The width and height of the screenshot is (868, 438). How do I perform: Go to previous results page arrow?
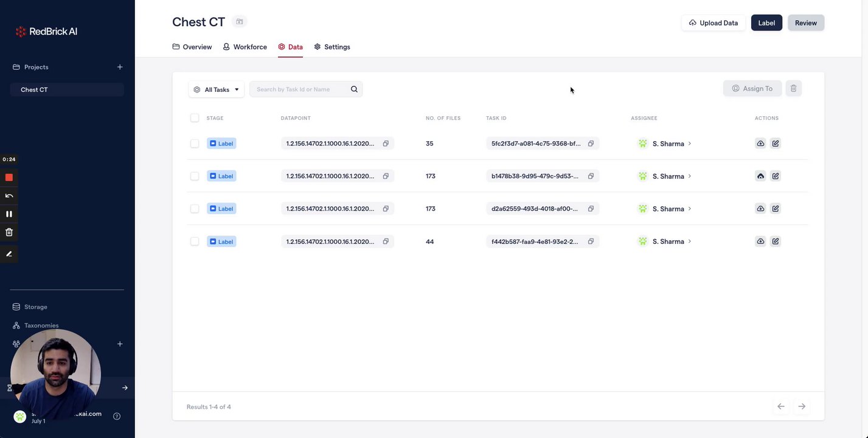tap(781, 406)
